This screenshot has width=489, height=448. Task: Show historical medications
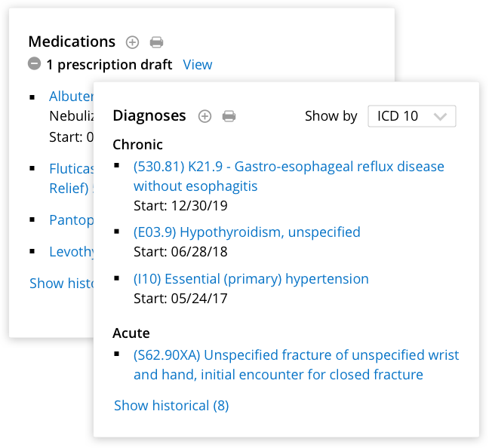pos(60,284)
